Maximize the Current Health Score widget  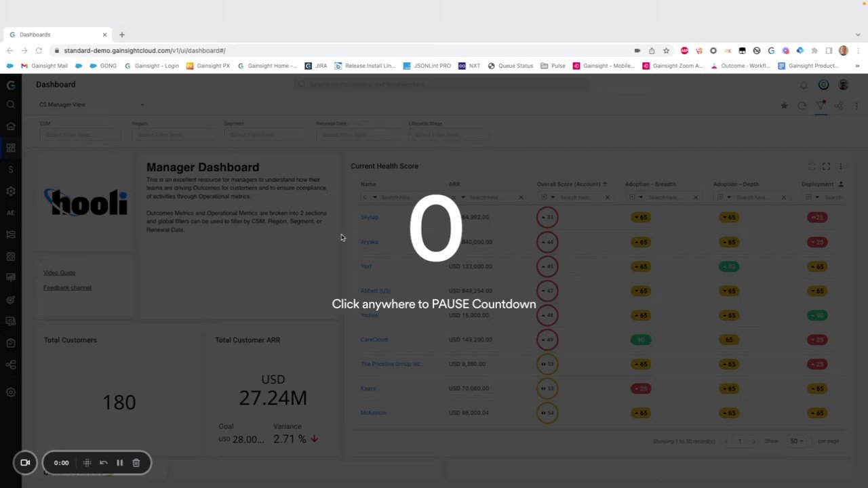coord(826,166)
